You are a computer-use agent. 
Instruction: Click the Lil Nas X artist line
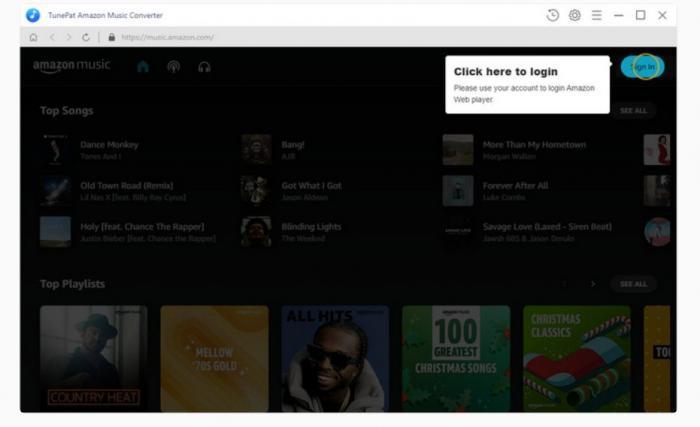point(133,197)
